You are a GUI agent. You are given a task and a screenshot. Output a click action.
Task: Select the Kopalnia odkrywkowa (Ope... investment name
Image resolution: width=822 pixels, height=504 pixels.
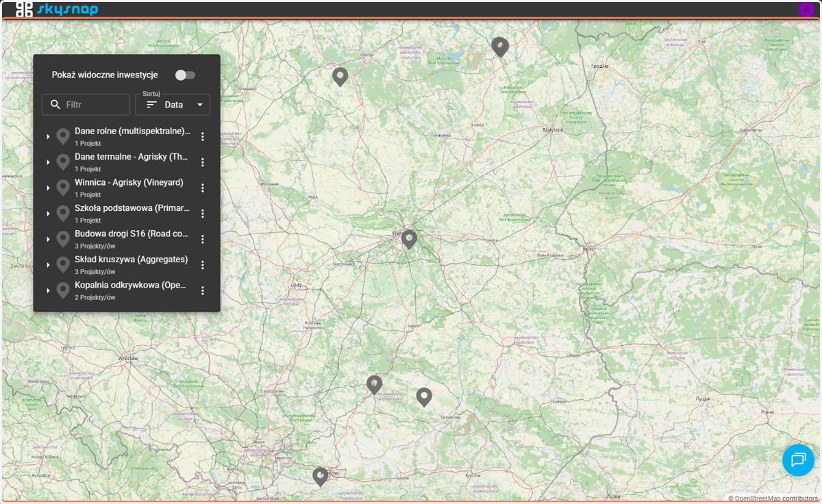(130, 285)
